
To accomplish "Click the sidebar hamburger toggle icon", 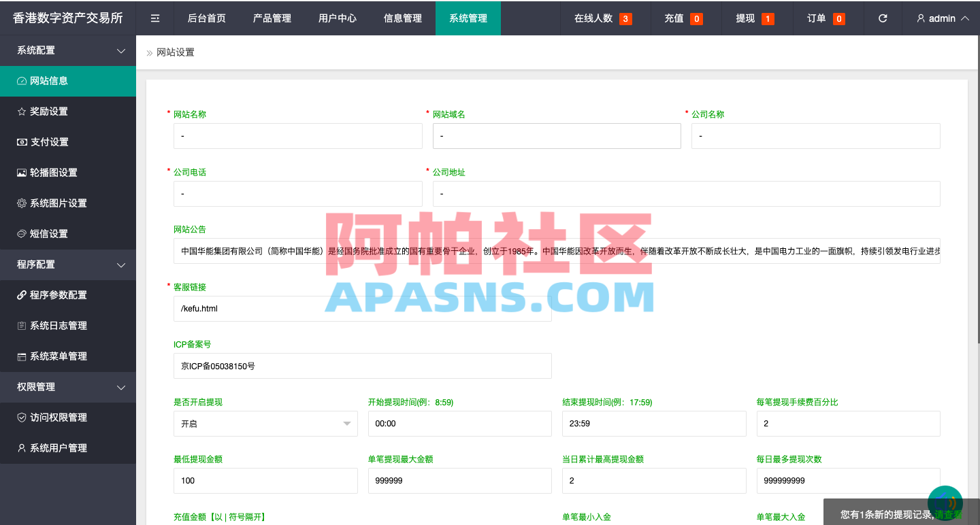I will coord(154,18).
